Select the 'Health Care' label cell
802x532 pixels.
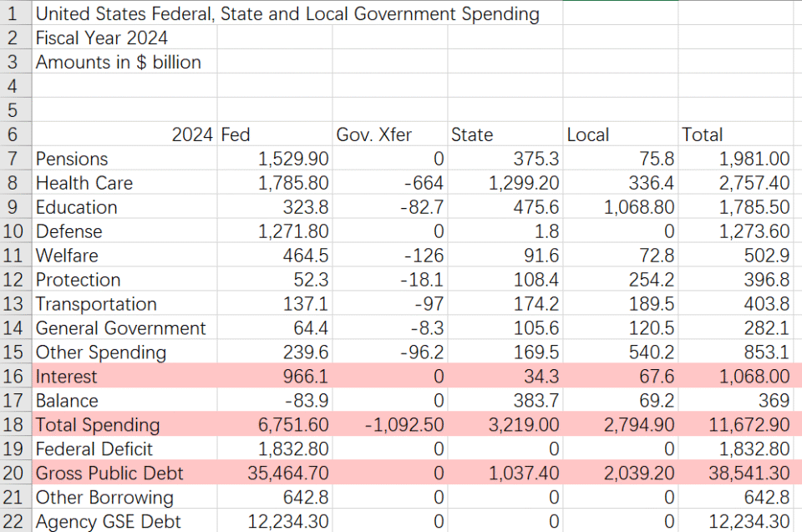tap(124, 183)
